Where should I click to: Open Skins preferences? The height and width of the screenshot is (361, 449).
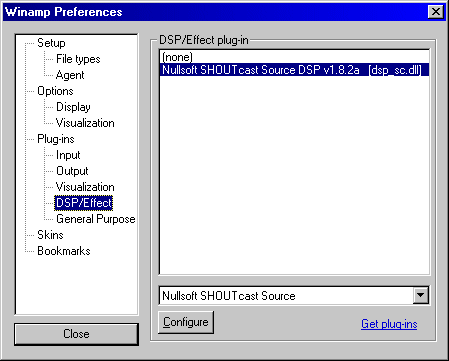point(50,235)
